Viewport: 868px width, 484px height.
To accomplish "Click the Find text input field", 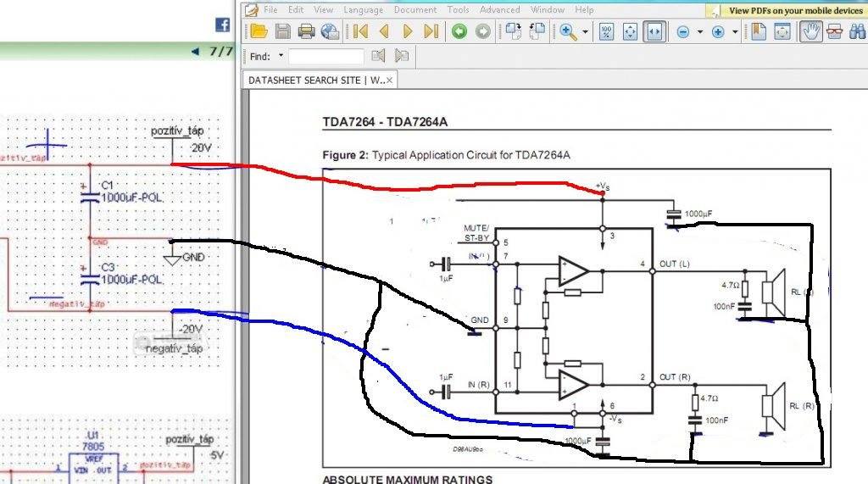I will [326, 56].
